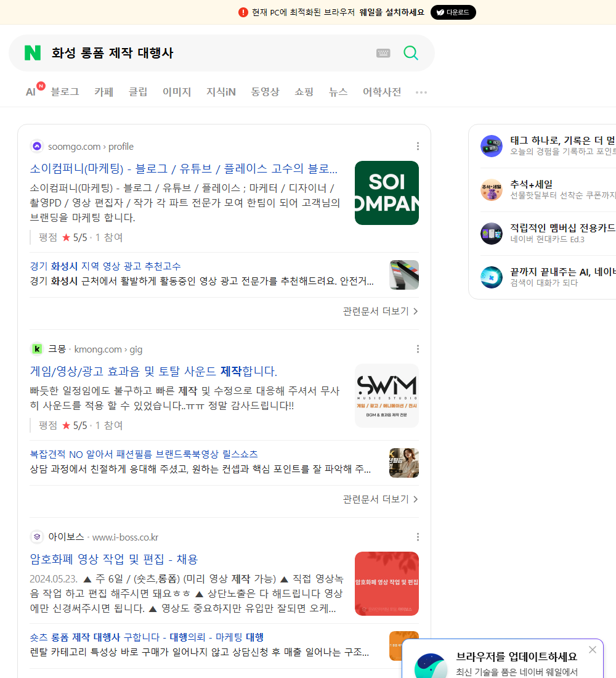This screenshot has width=616, height=678.
Task: Click the orange thumbnail beside 숏츠 롱폼 link
Action: 403,645
